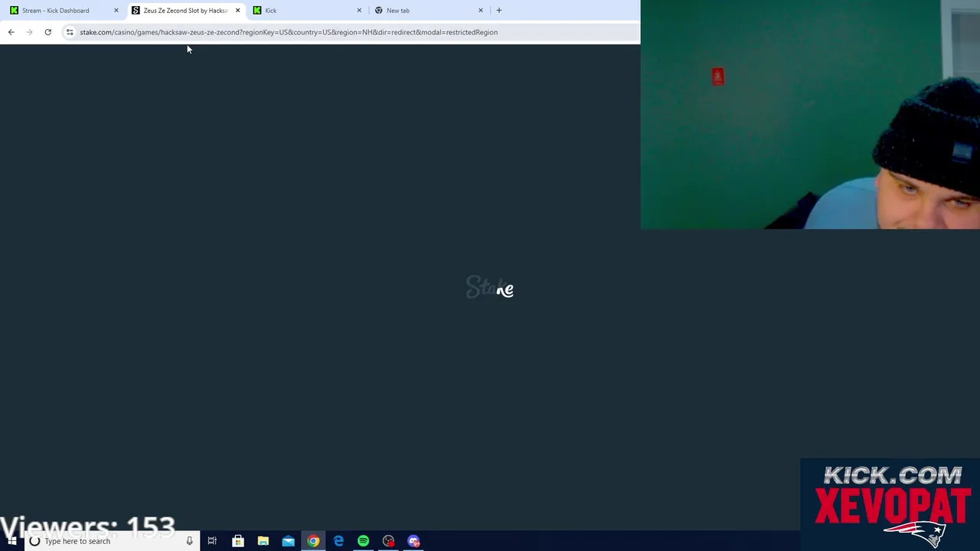This screenshot has width=980, height=551.
Task: Close the Zeus Ze Zecond Slot tab
Action: click(237, 11)
